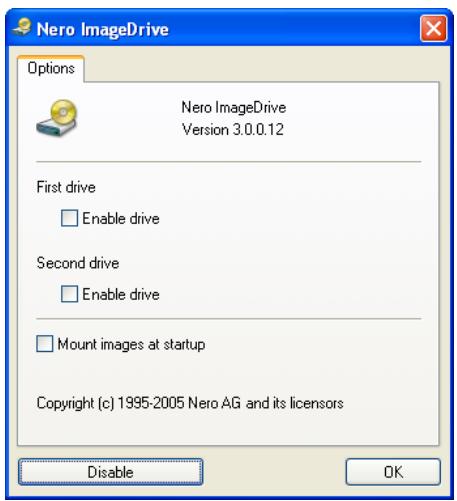Click the disc drive icon in Options
The width and height of the screenshot is (457, 501).
[x=57, y=118]
